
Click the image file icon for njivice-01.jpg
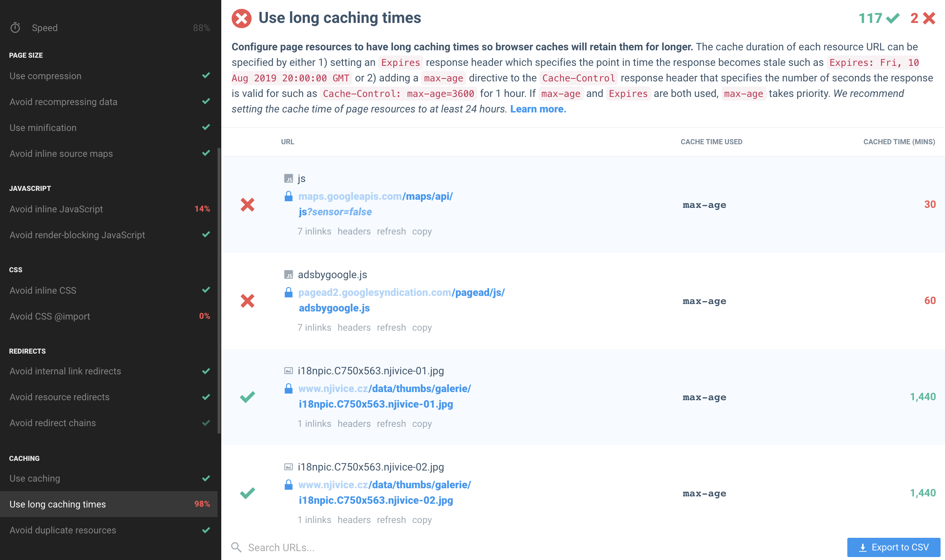click(288, 371)
